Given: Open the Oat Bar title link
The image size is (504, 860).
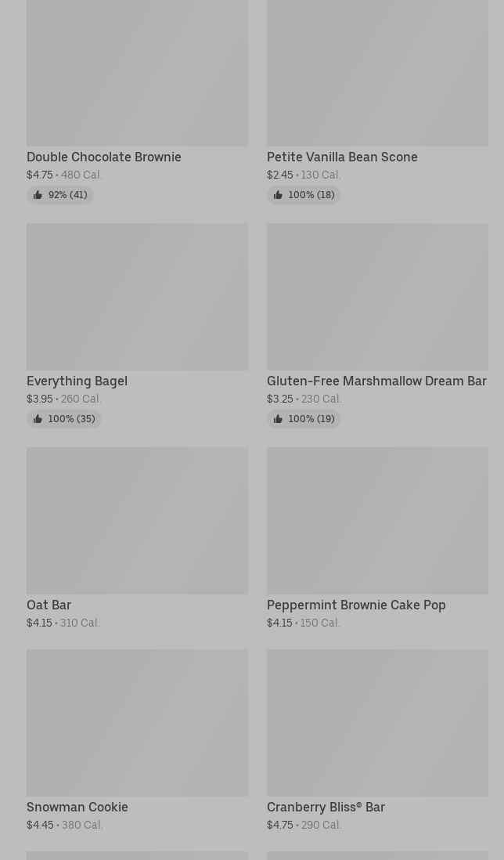Looking at the screenshot, I should [x=49, y=605].
